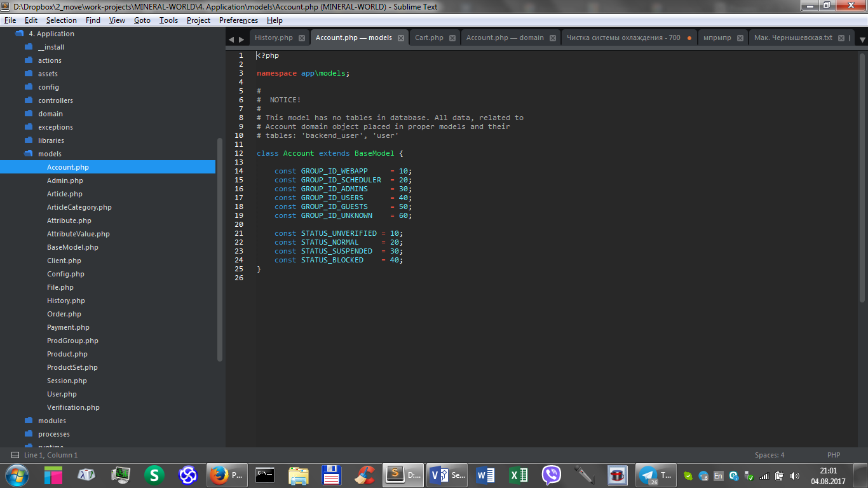Click the __install folder icon
Image resolution: width=868 pixels, height=488 pixels.
pos(29,47)
